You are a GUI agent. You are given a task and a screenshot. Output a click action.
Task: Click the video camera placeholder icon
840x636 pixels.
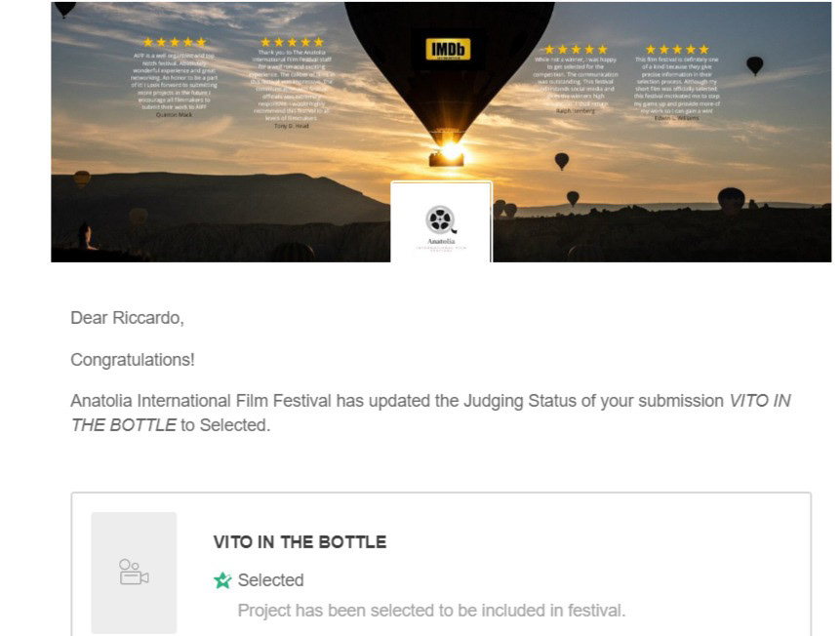(134, 572)
